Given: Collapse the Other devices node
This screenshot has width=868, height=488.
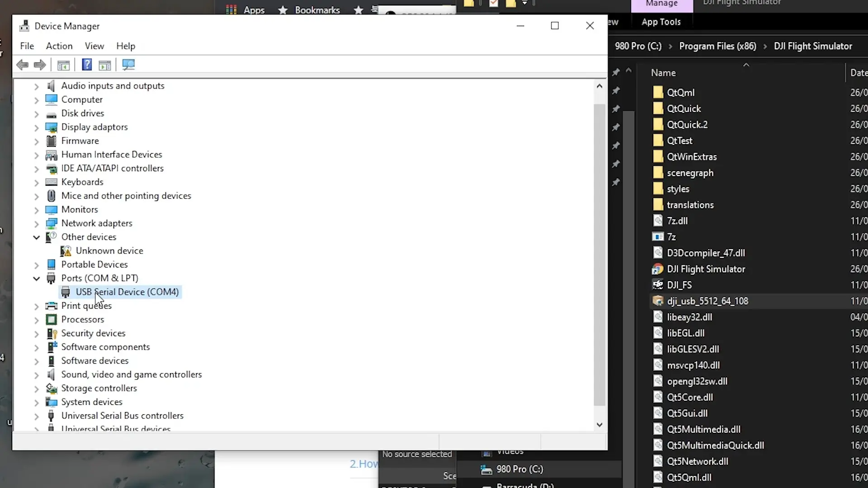Looking at the screenshot, I should 37,238.
